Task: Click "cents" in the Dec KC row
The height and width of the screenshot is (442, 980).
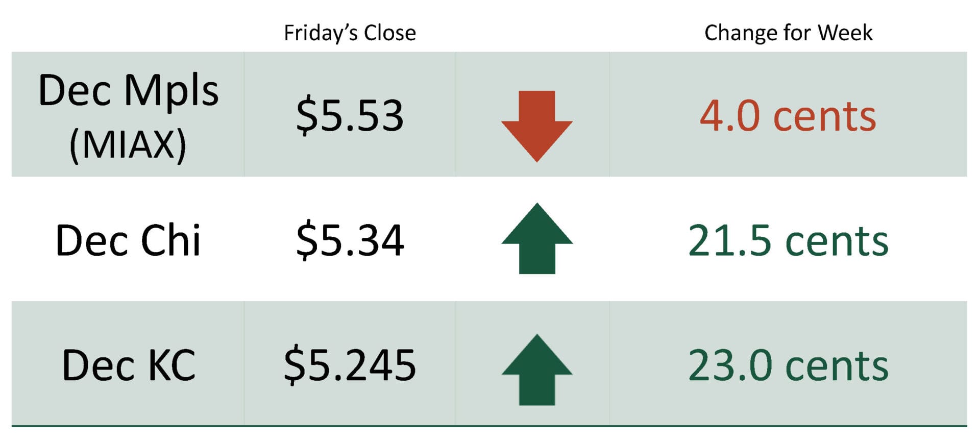Action: point(837,366)
